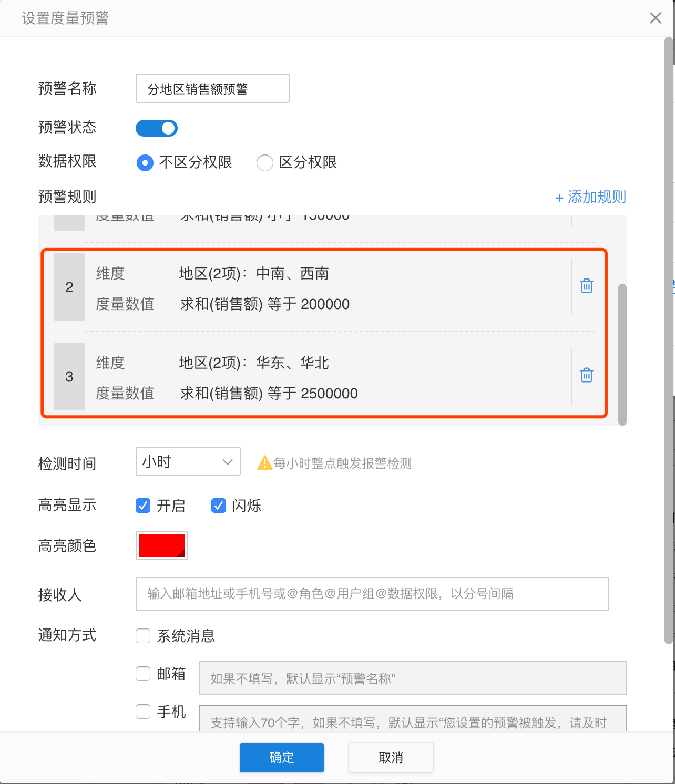Screen dimensions: 675x784
Task: Close the 设置度量预警 dialog via X
Action: (656, 18)
